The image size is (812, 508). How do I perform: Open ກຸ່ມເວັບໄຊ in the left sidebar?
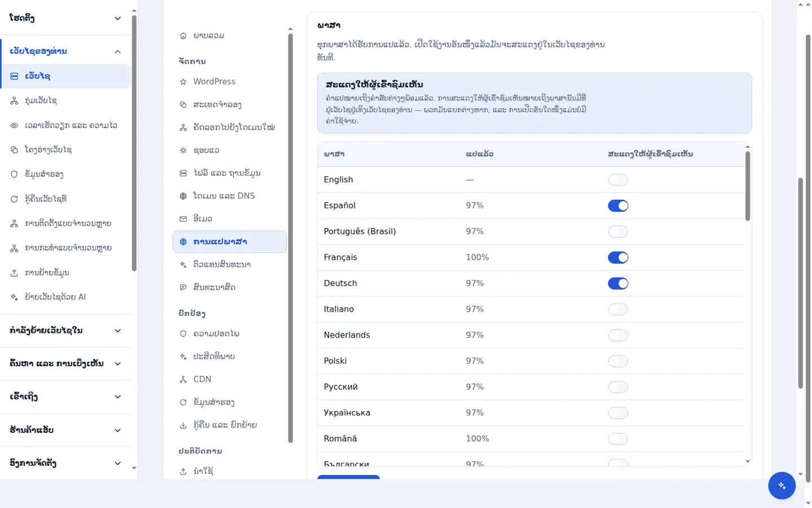point(65,100)
